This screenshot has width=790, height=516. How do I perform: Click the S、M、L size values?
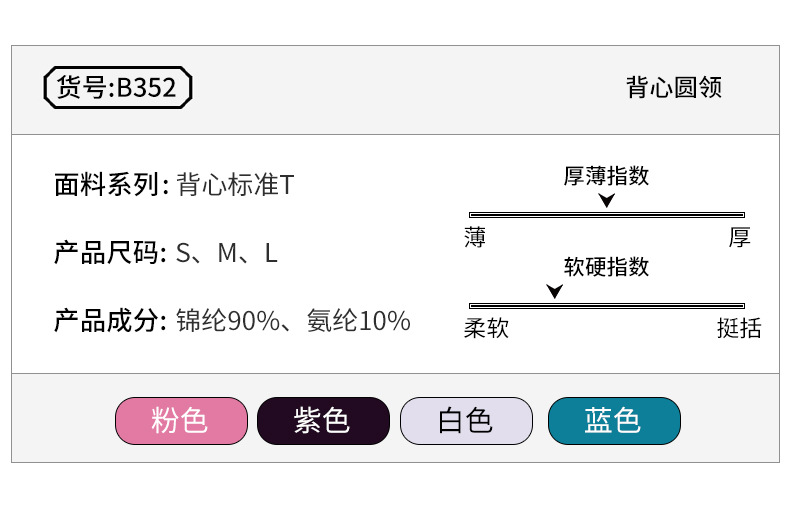point(226,253)
